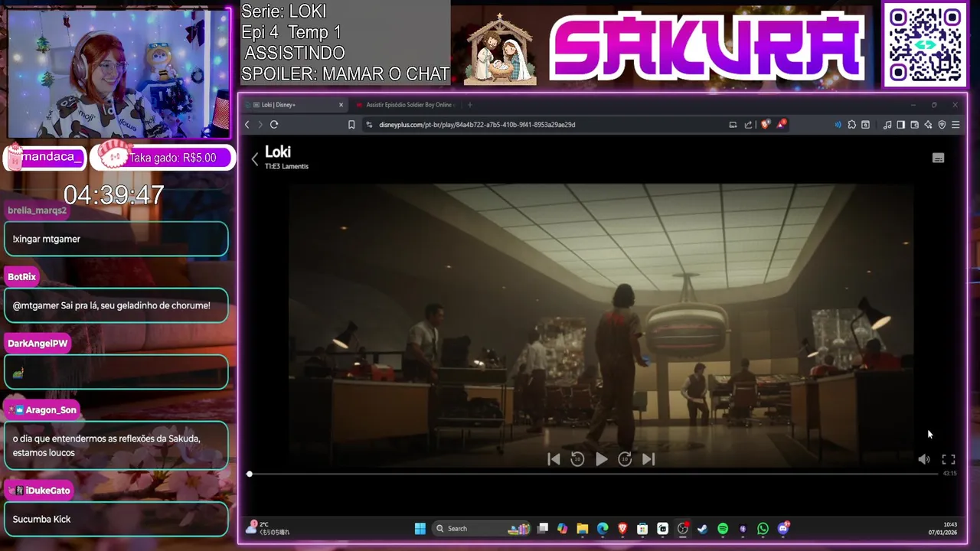Viewport: 980px width, 551px height.
Task: Open Copilot from the taskbar
Action: 563,529
